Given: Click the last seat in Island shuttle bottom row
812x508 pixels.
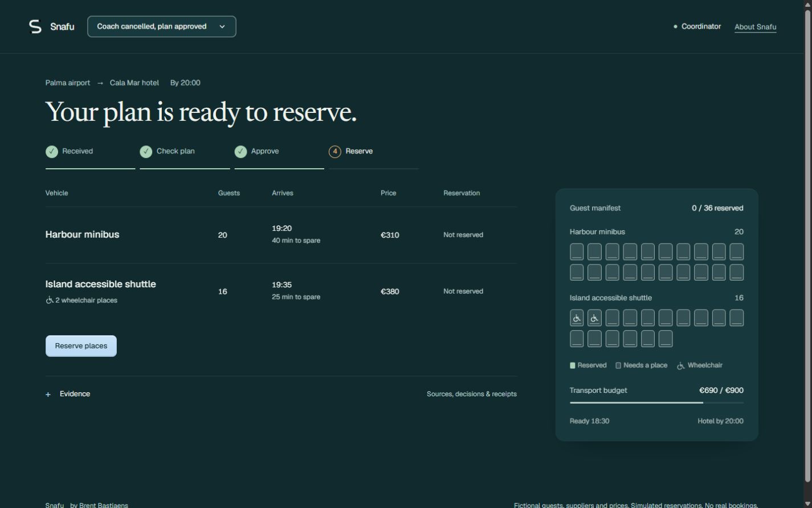Looking at the screenshot, I should [666, 339].
